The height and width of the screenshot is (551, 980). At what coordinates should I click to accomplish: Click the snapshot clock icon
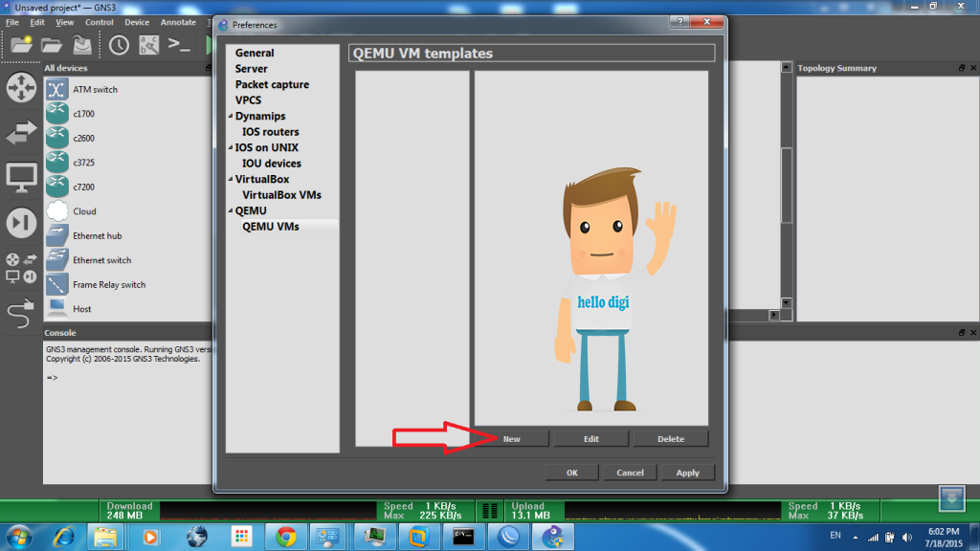(x=119, y=45)
